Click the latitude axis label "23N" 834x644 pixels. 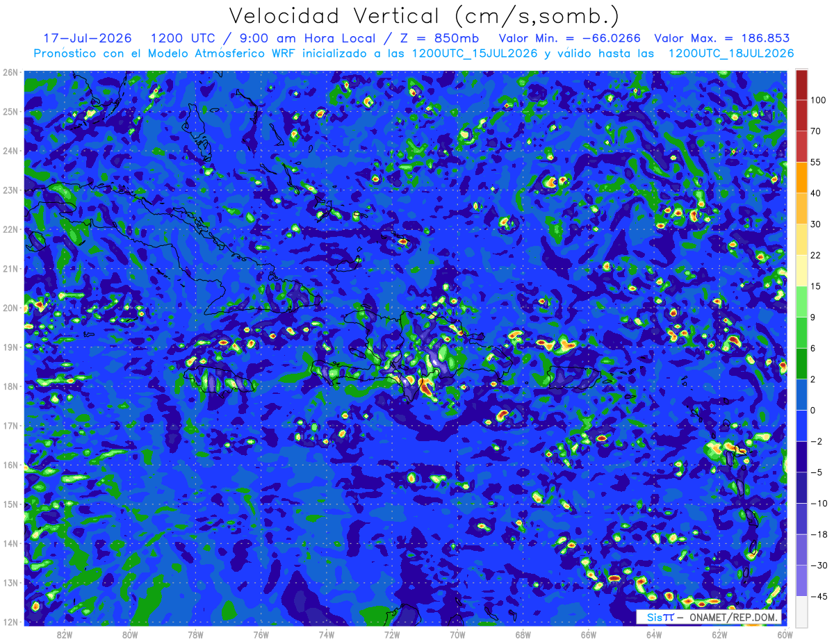[x=10, y=190]
